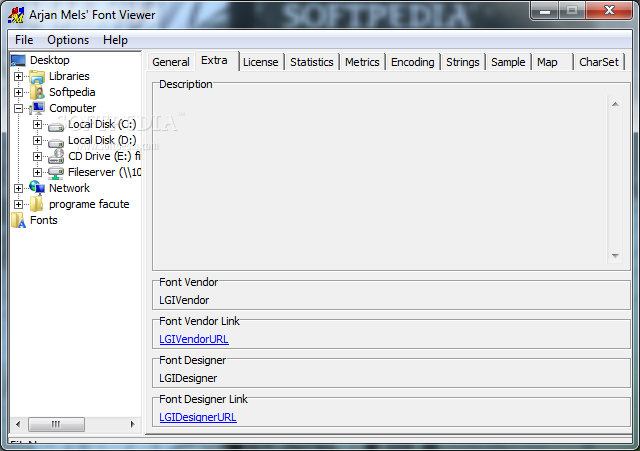Image resolution: width=640 pixels, height=451 pixels.
Task: Click the Softpedia user folder icon
Action: click(37, 92)
